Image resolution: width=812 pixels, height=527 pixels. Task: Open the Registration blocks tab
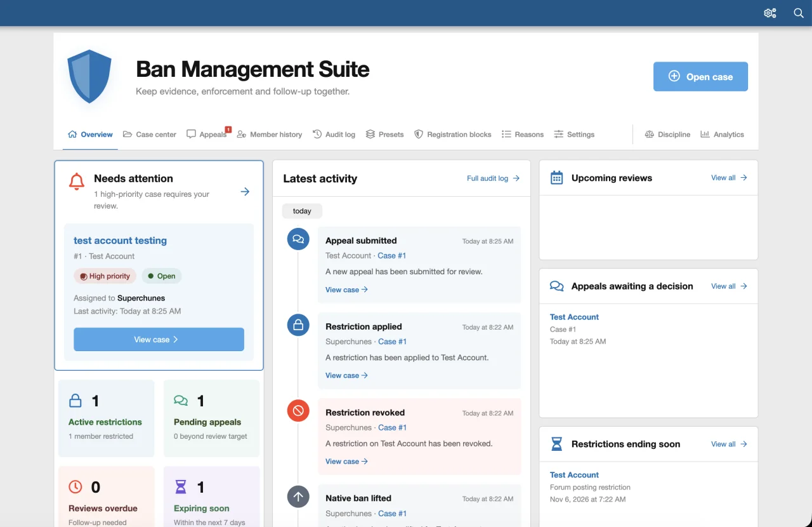point(452,135)
